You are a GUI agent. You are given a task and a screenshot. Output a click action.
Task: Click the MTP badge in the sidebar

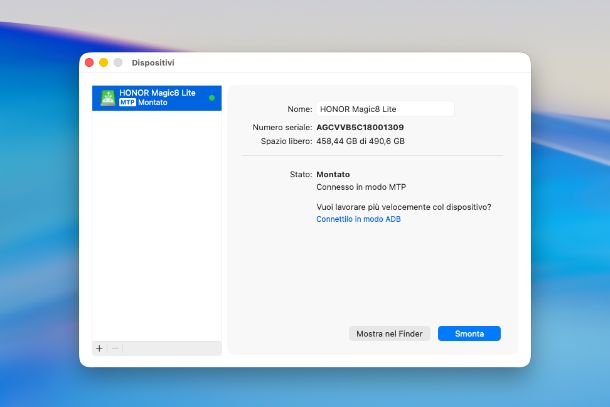tap(128, 102)
